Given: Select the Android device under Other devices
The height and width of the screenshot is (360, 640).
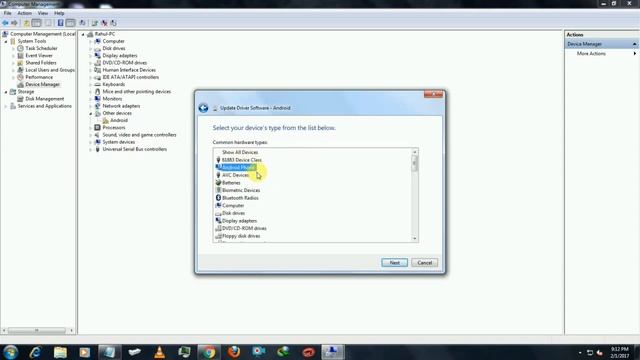Looking at the screenshot, I should (x=119, y=120).
